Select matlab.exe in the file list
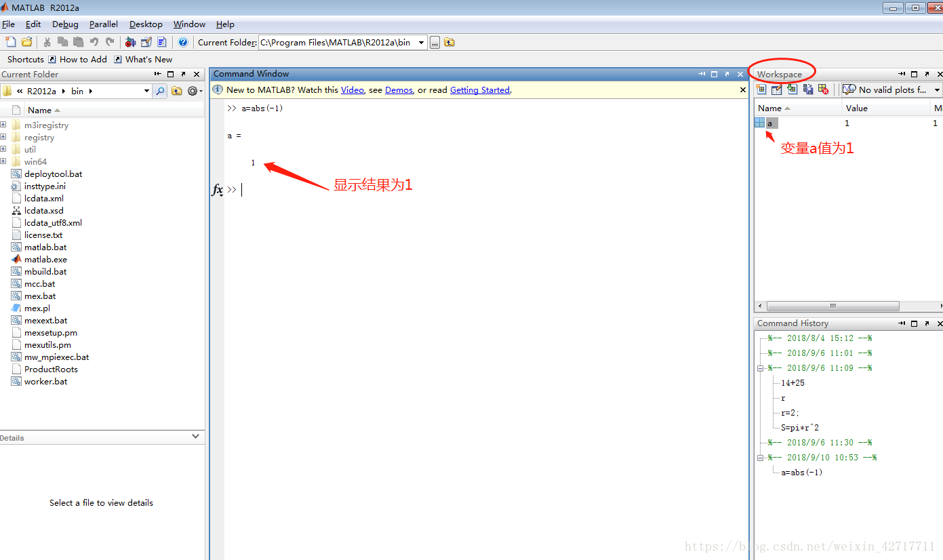This screenshot has height=560, width=943. (45, 259)
